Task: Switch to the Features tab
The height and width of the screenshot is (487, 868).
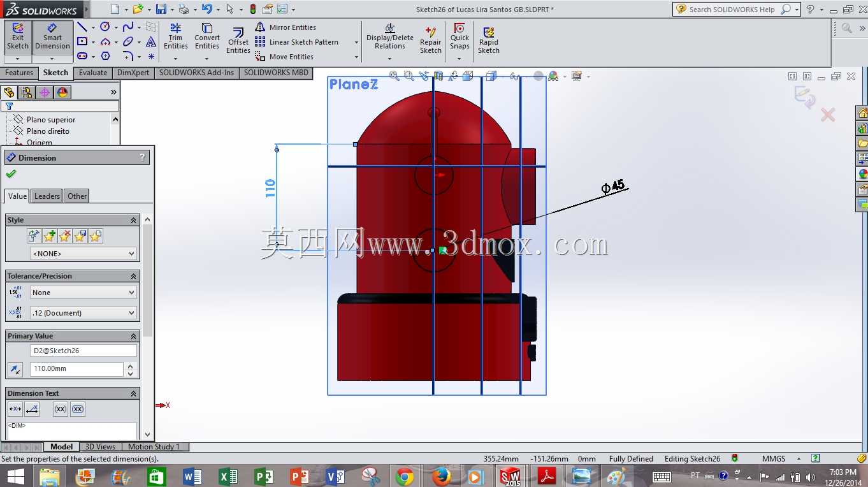Action: point(19,73)
